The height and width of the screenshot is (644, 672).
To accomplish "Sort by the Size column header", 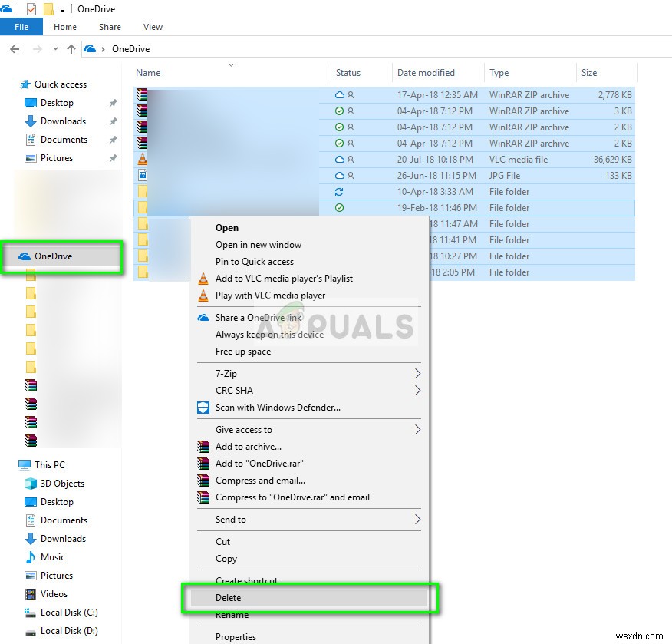I will tap(589, 73).
